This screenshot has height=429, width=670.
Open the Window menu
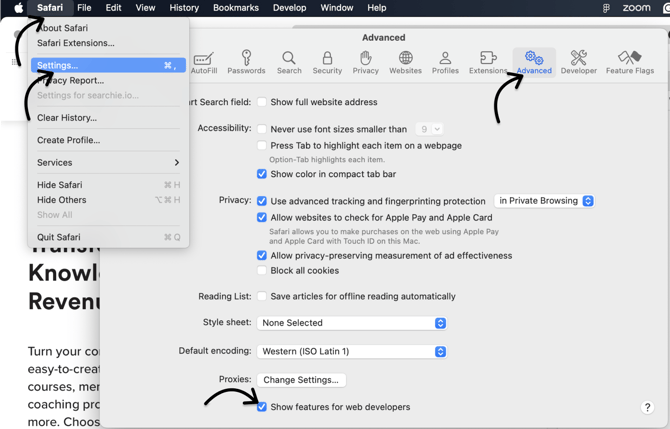pyautogui.click(x=337, y=8)
